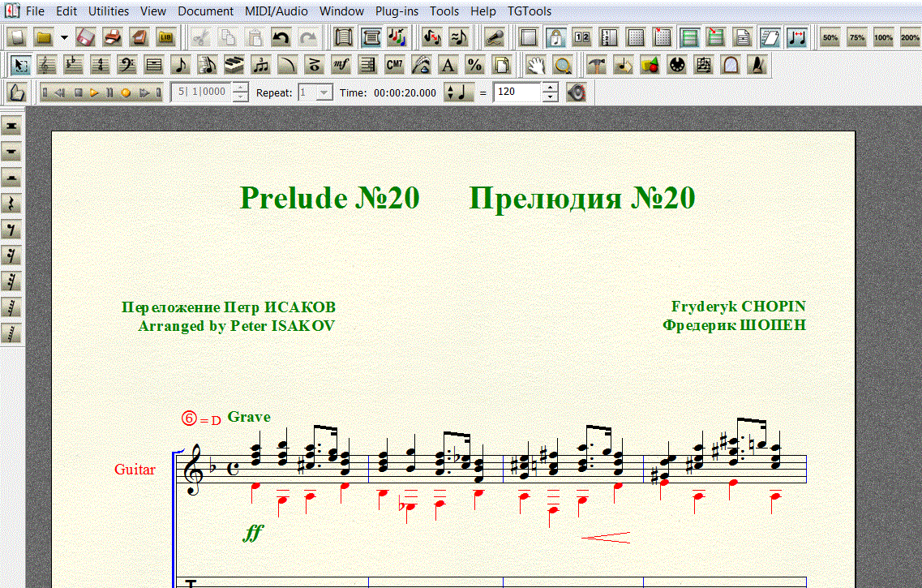
Task: Toggle the note spacing icon
Action: (797, 37)
